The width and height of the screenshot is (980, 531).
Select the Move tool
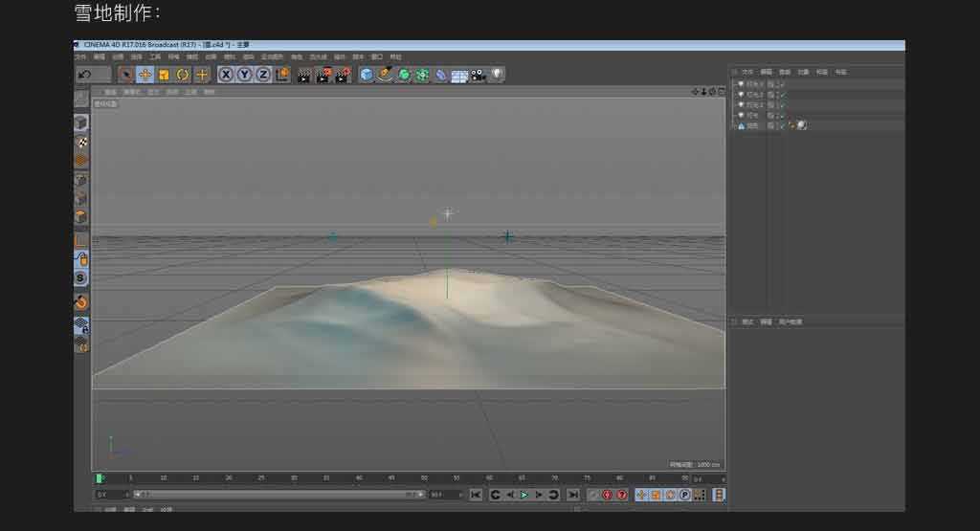[x=145, y=75]
